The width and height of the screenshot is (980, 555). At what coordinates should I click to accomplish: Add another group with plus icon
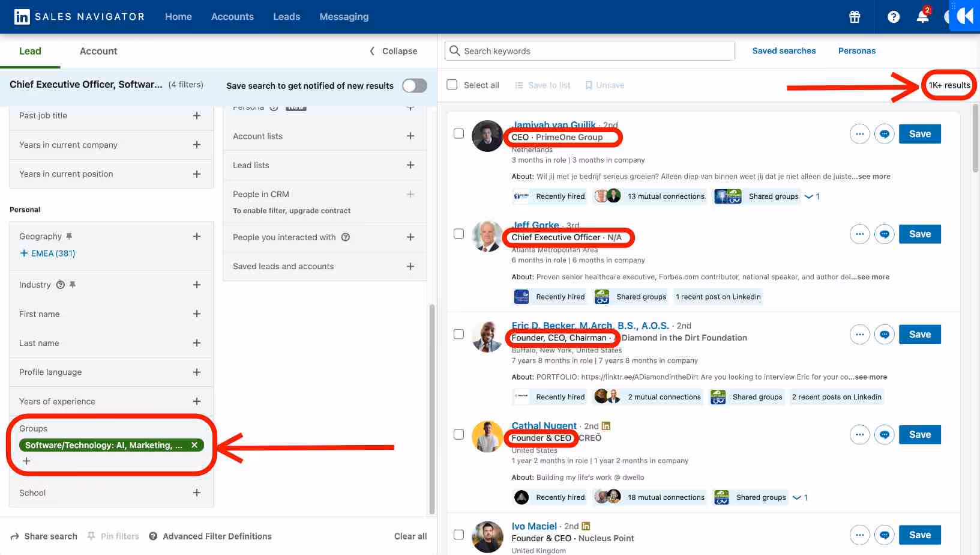[26, 461]
